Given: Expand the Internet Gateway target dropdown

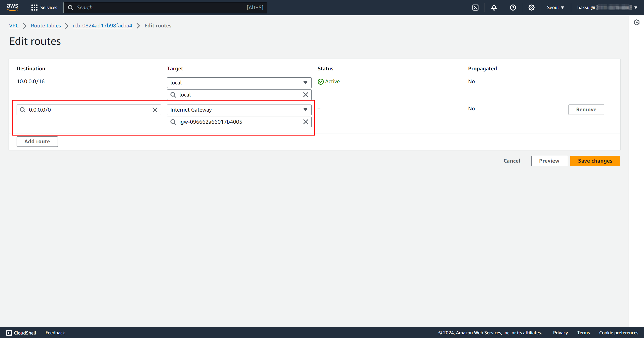Looking at the screenshot, I should point(239,110).
